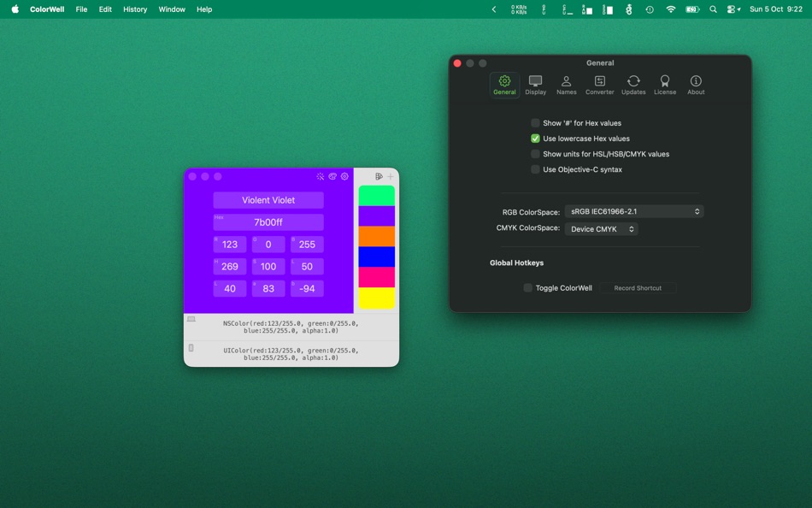Screen dimensions: 812x508
Task: Open the Converter preferences pane
Action: pyautogui.click(x=599, y=83)
